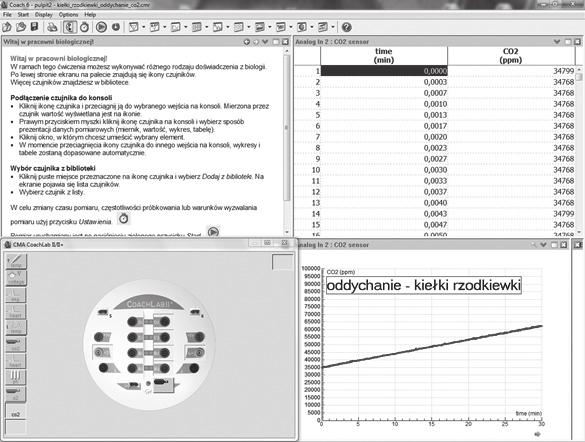Viewport: 585px width, 442px height.
Task: Click the Print toolbar icon
Action: [x=52, y=27]
